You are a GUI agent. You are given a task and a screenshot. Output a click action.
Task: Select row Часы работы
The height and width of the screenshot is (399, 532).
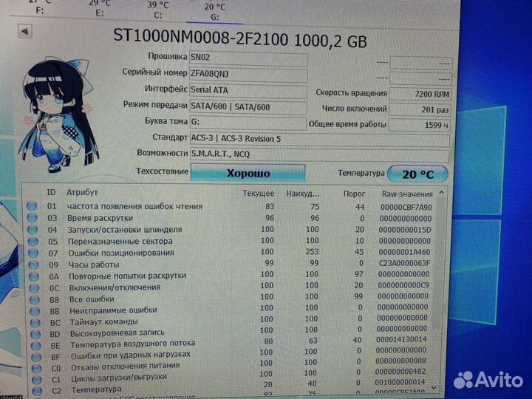231,264
